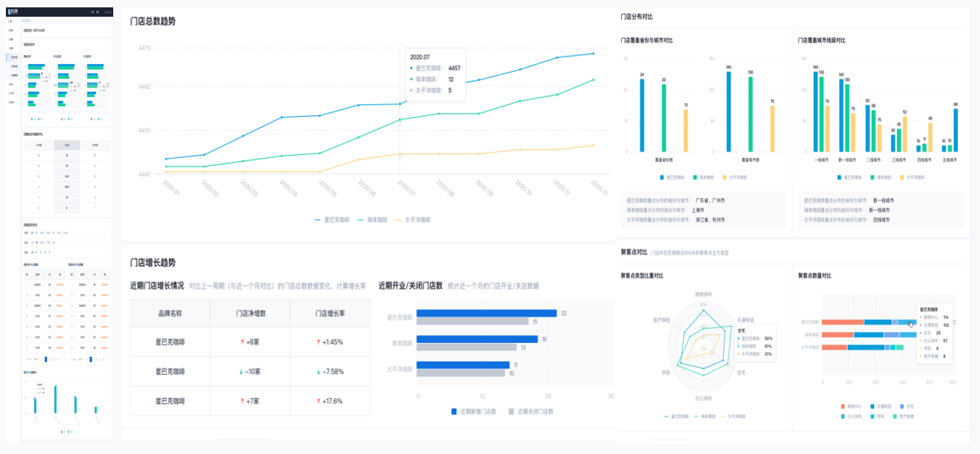Select the blue highlighted sidebar item in left thumbnail

tap(13, 57)
